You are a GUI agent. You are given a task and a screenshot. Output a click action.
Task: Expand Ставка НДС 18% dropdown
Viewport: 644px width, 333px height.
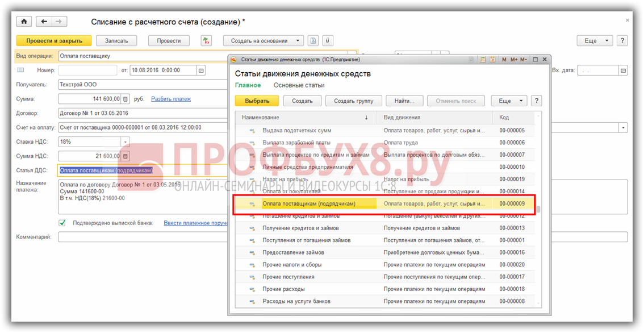pos(126,142)
